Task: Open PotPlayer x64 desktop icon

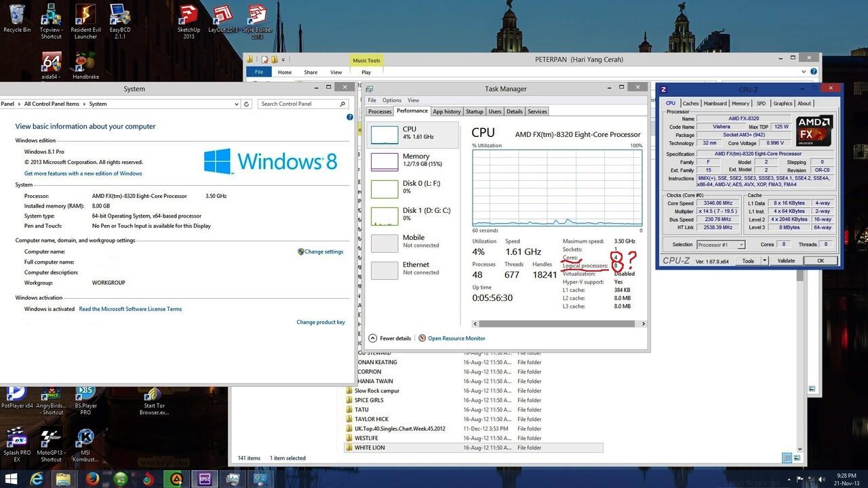Action: pyautogui.click(x=17, y=397)
